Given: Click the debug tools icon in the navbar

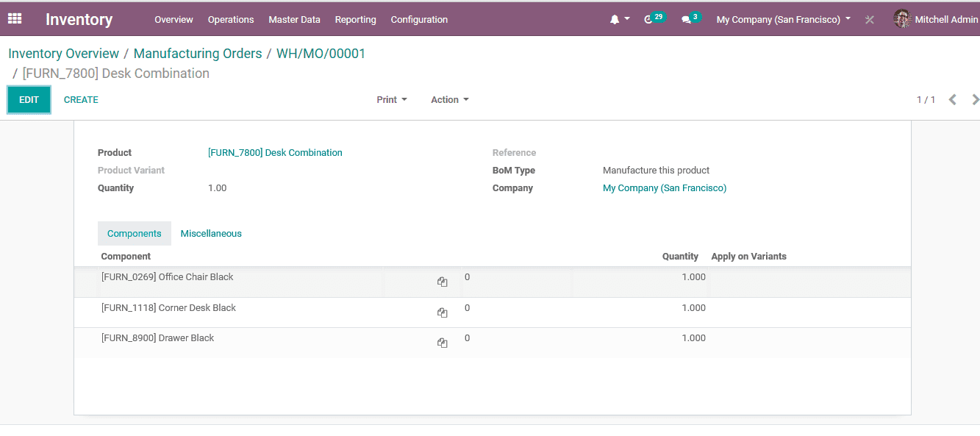Looking at the screenshot, I should 870,20.
